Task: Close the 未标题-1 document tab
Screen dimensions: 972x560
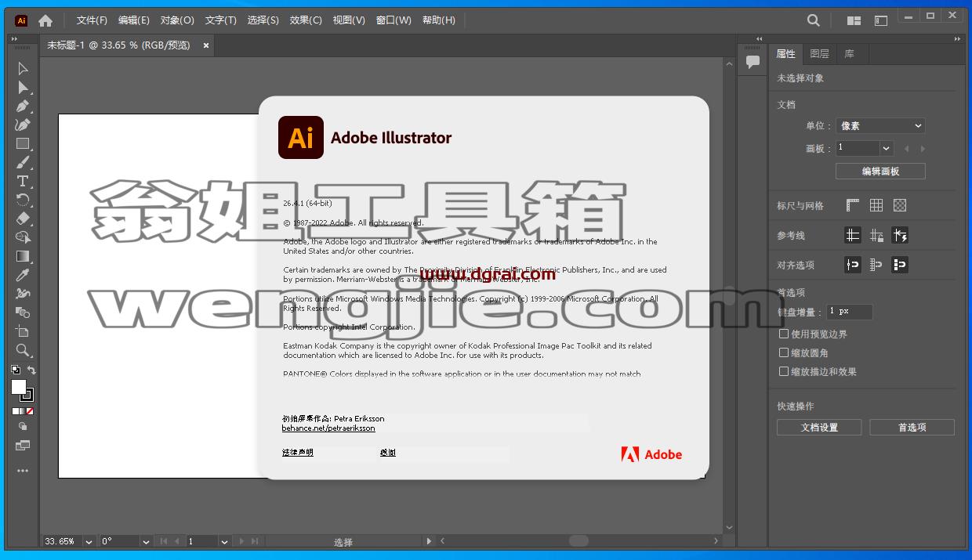Action: [206, 45]
